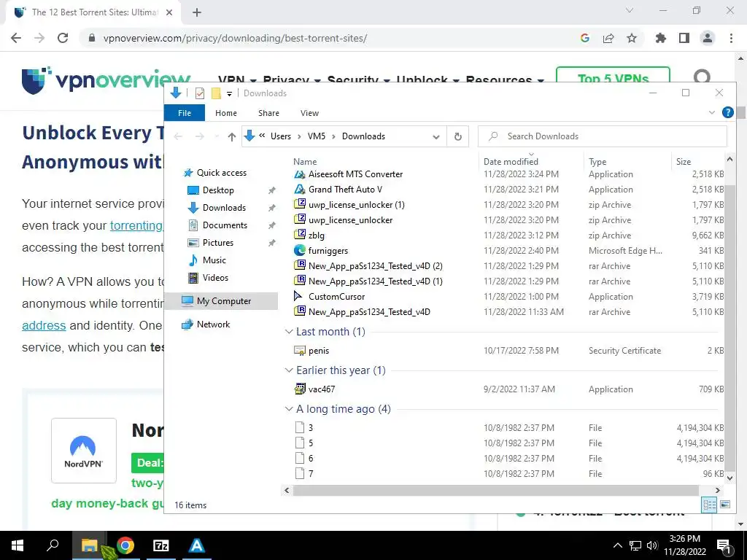Open the File tab in Explorer
This screenshot has width=747, height=560.
click(x=185, y=113)
